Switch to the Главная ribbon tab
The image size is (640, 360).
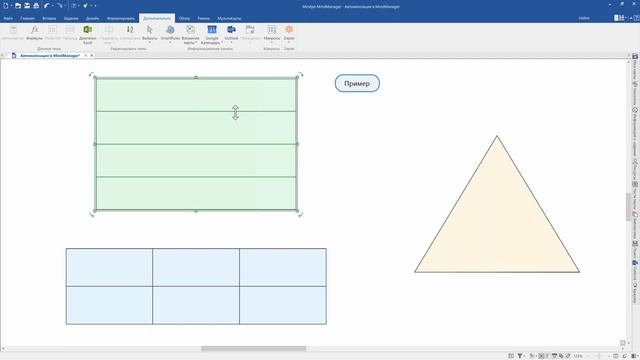(x=28, y=18)
